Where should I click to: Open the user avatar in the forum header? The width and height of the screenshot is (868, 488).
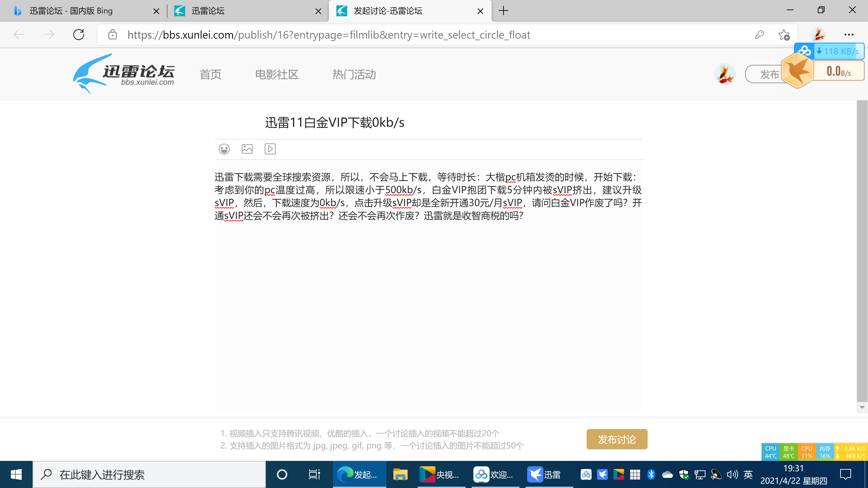725,73
